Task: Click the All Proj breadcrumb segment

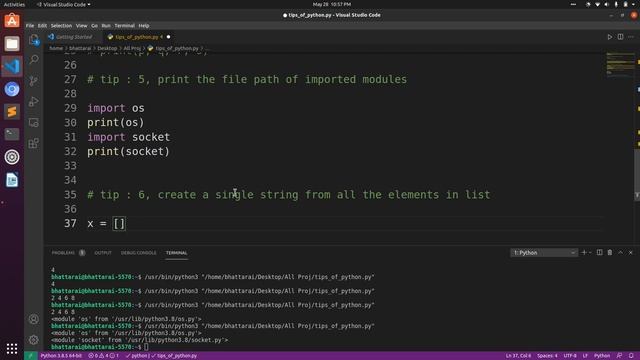Action: tap(132, 48)
